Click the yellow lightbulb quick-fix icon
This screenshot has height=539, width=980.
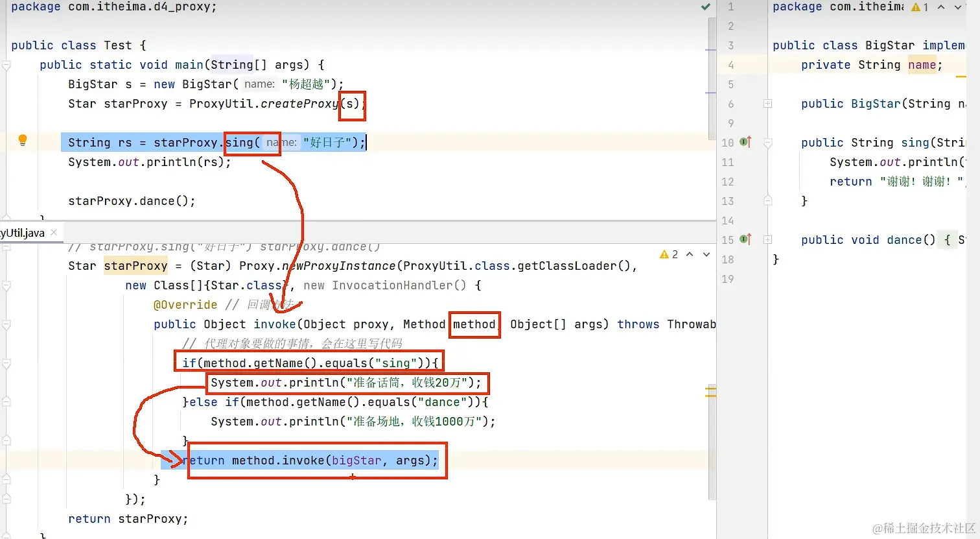23,140
